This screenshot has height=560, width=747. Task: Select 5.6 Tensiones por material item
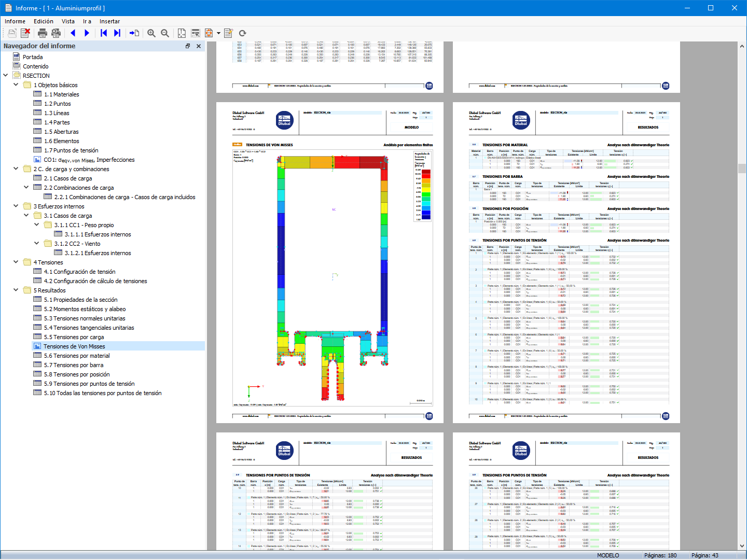click(x=77, y=356)
